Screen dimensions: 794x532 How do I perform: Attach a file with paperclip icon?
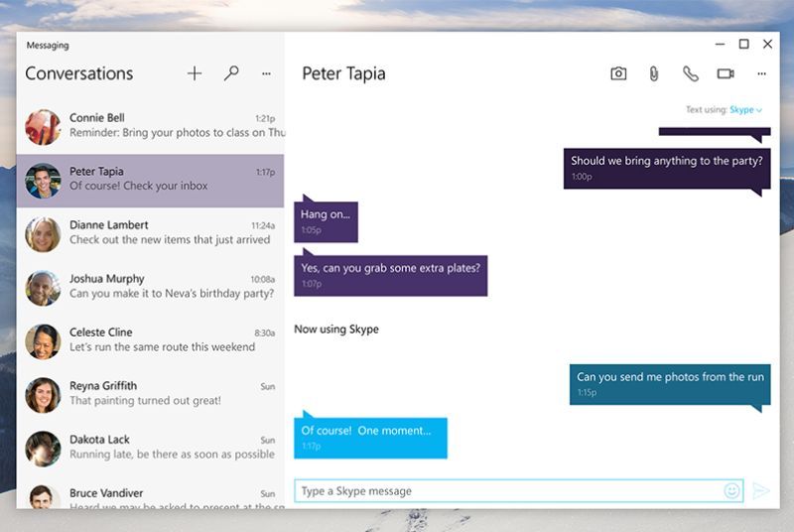click(x=654, y=73)
